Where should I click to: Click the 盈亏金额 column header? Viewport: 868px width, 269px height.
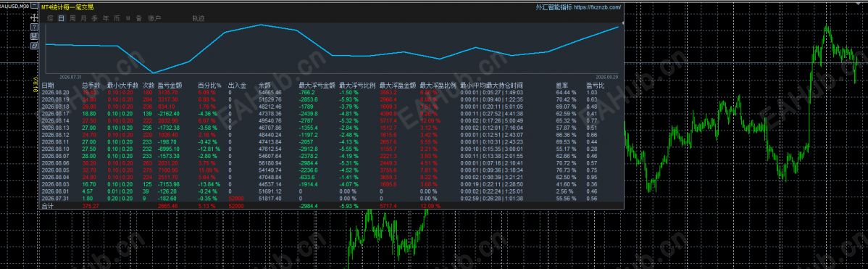(x=170, y=86)
